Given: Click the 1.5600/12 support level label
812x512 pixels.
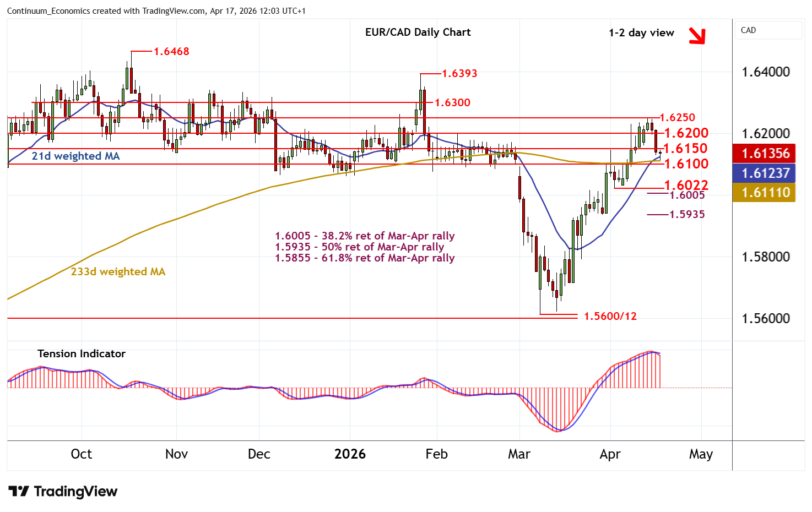Looking at the screenshot, I should pos(610,316).
